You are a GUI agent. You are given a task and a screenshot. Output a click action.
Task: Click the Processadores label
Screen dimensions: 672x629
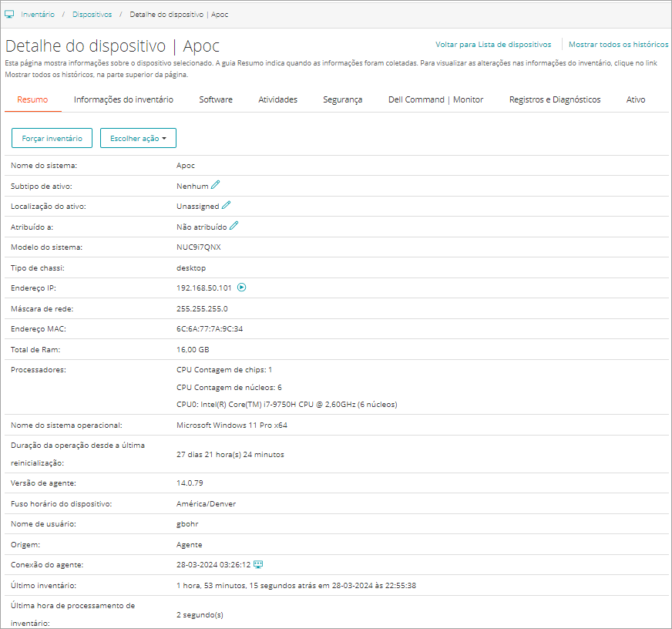point(38,369)
